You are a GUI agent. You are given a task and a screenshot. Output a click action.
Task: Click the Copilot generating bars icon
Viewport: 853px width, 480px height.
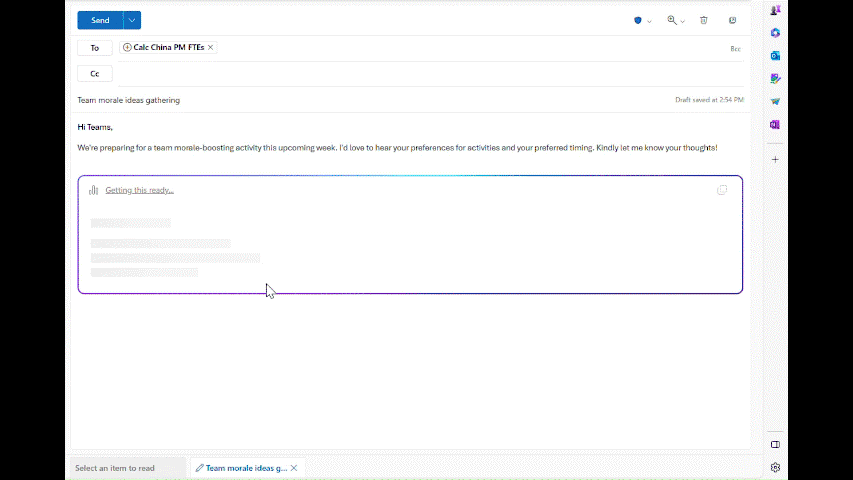pyautogui.click(x=94, y=190)
